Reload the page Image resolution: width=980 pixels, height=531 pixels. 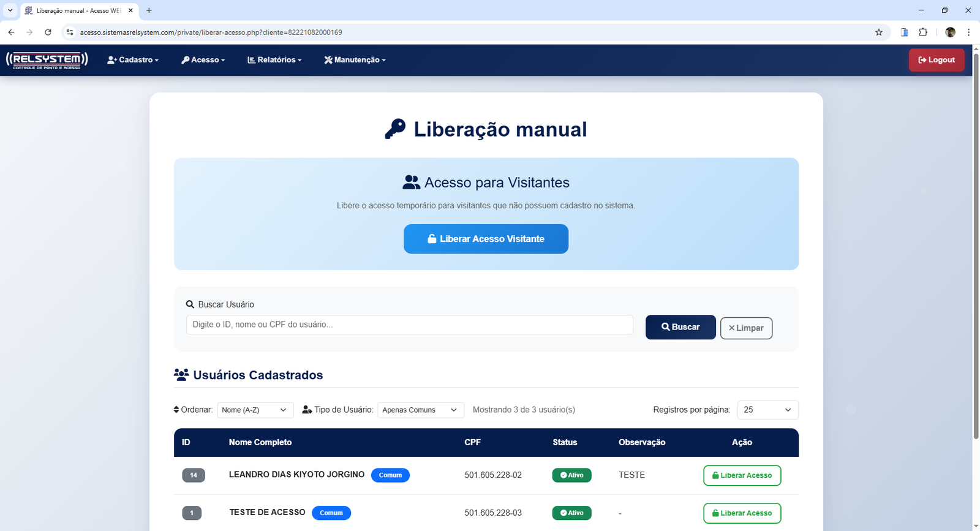click(48, 32)
